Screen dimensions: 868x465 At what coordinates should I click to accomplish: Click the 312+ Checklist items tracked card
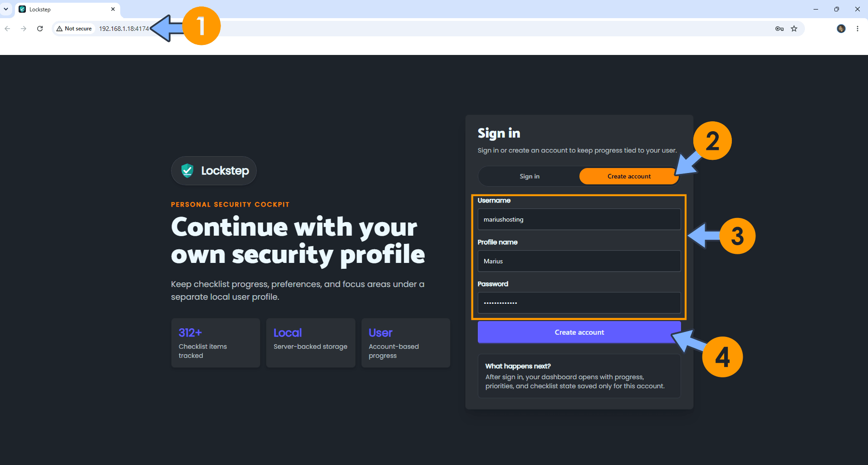pyautogui.click(x=216, y=343)
